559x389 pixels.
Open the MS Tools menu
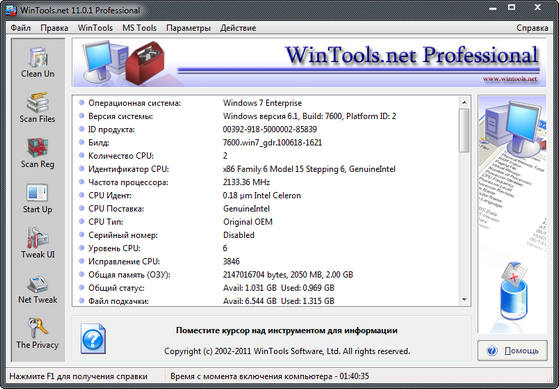[139, 28]
